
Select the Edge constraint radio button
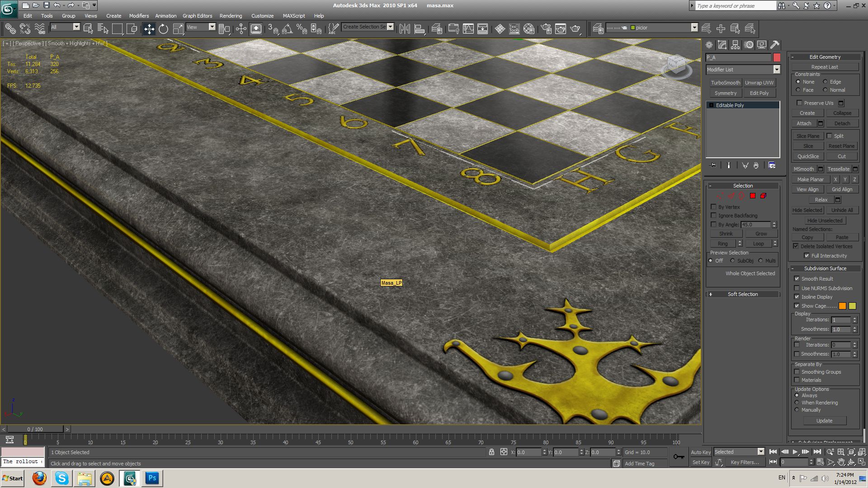(x=826, y=82)
